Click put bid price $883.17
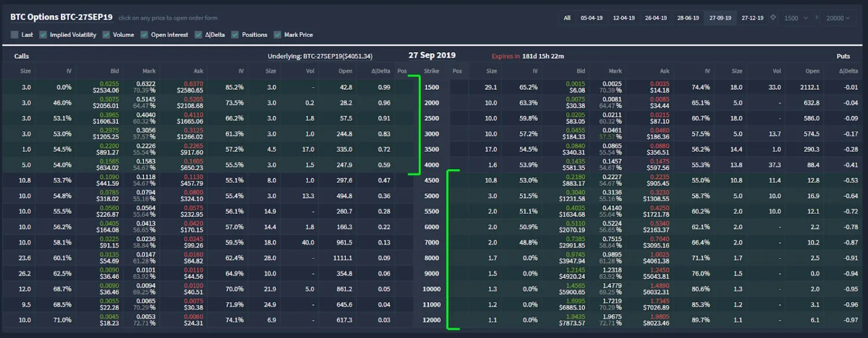 click(573, 184)
